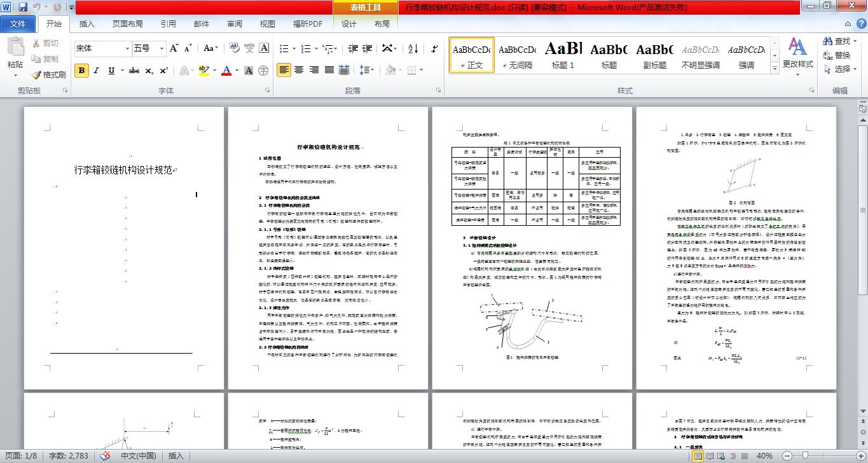Click the subscript X₂ icon
The width and height of the screenshot is (868, 463).
(149, 71)
